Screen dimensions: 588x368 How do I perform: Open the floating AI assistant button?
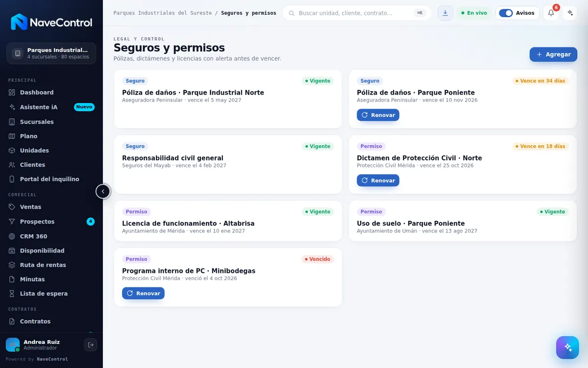click(x=567, y=347)
